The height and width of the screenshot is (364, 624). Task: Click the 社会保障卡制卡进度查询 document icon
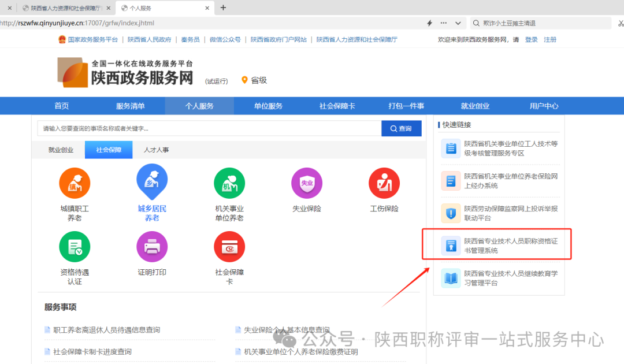tap(47, 351)
